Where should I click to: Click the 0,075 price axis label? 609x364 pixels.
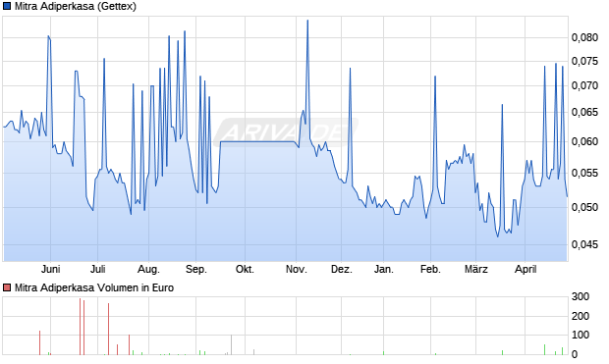pos(584,61)
